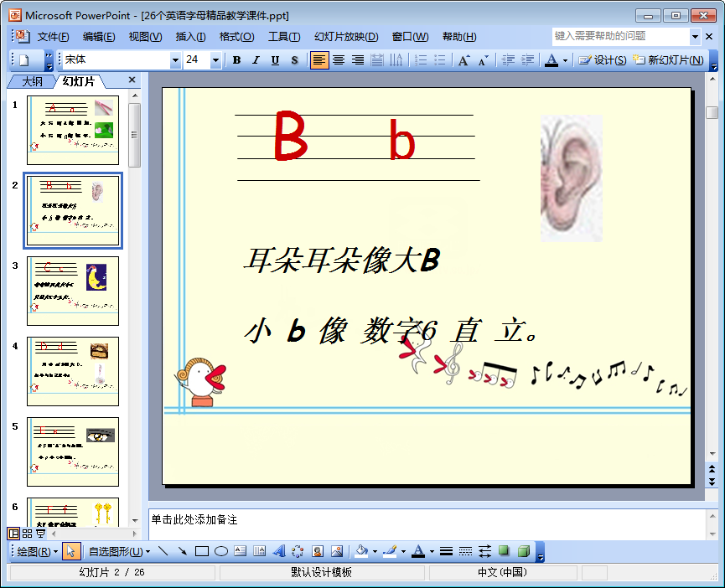This screenshot has height=588, width=725.
Task: Increase the font size
Action: 463,60
